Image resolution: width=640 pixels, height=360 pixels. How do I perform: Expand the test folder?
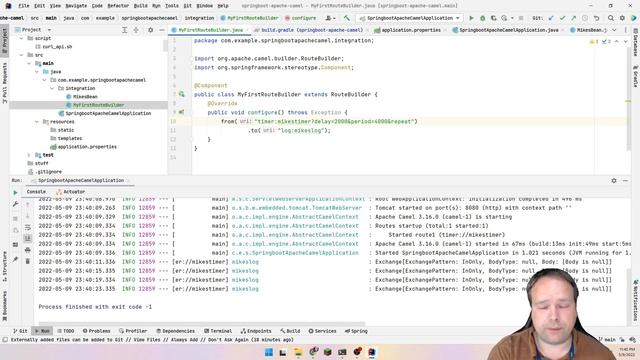point(29,155)
